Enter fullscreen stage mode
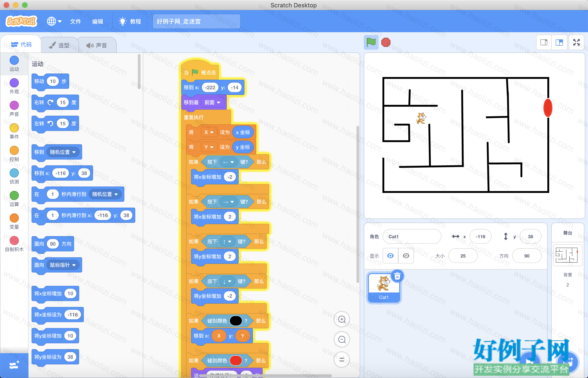The image size is (588, 378). 577,43
